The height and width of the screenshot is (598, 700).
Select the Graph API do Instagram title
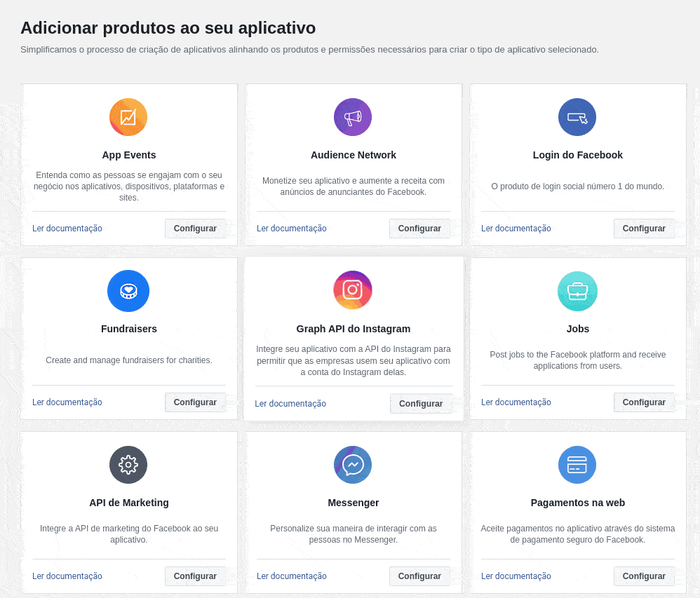pyautogui.click(x=353, y=329)
